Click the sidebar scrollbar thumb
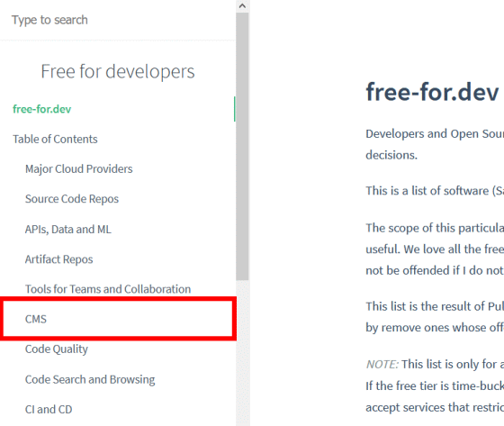This screenshot has width=504, height=426. (x=242, y=147)
